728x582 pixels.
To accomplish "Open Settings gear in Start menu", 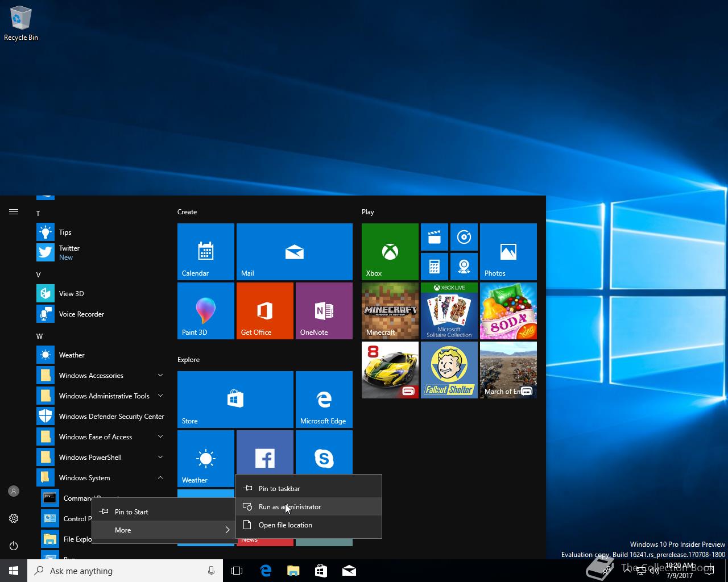I will coord(14,518).
